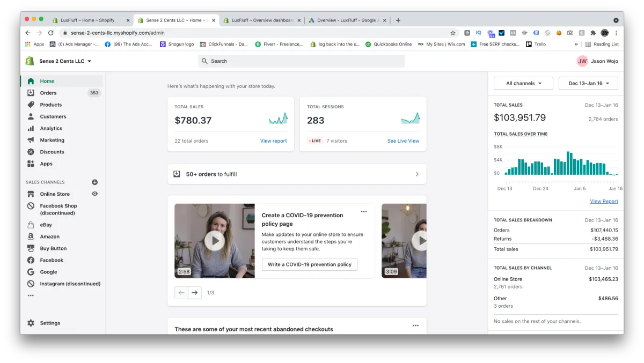The image size is (644, 363).
Task: View online store via eye icon
Action: (95, 194)
